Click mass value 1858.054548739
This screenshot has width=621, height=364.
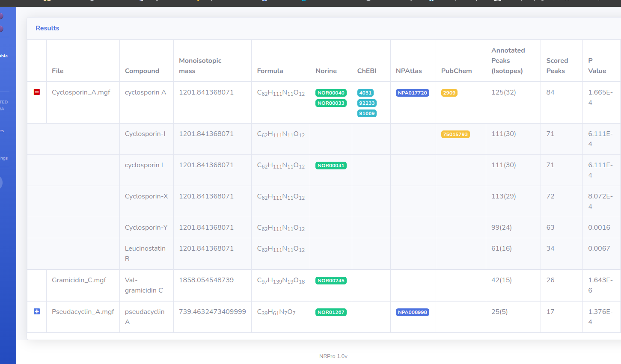point(206,280)
